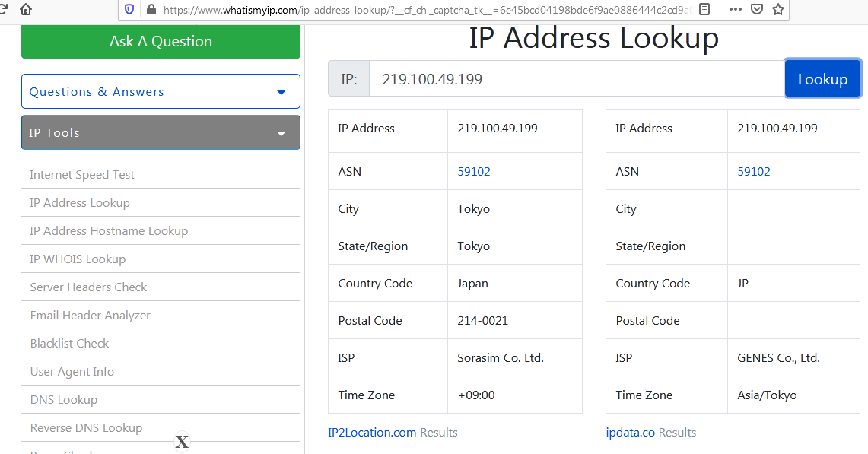Toggle the reader view icon
The width and height of the screenshot is (868, 454).
coord(704,10)
